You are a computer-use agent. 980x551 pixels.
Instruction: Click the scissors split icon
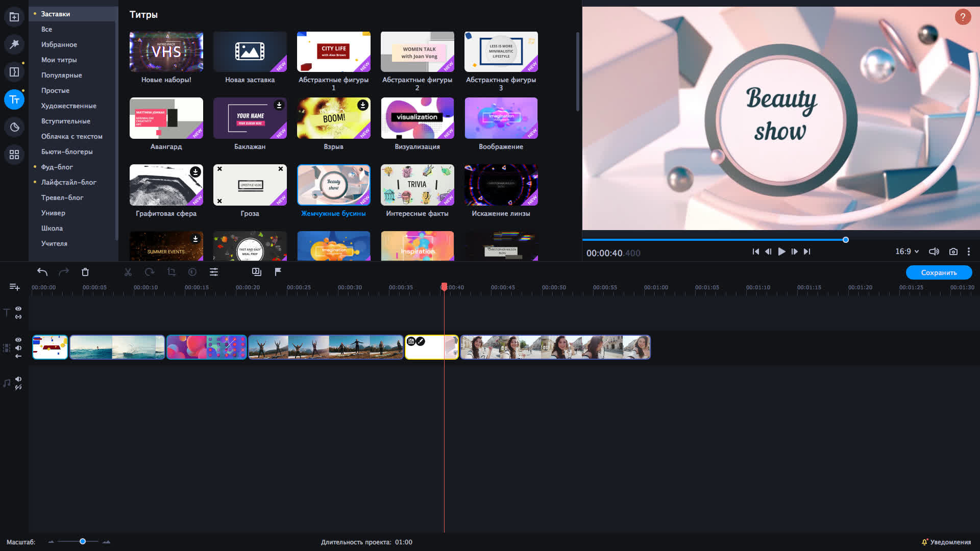(128, 272)
